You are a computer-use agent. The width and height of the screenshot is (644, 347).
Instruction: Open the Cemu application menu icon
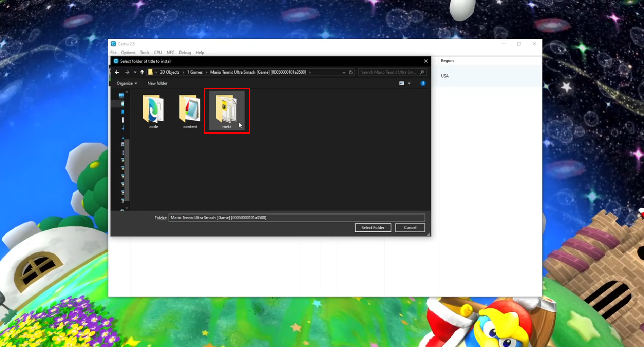click(x=113, y=44)
